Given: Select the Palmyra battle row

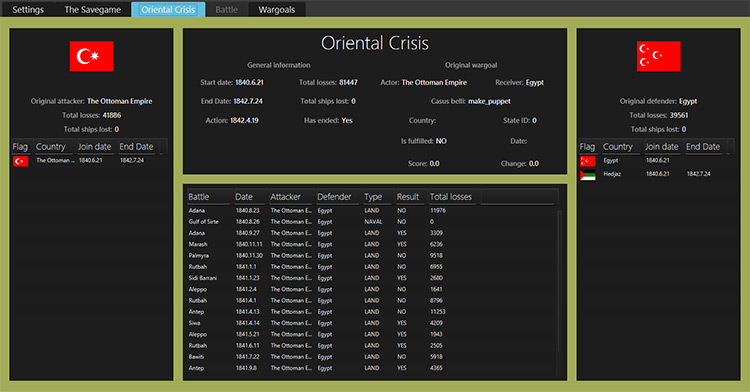Looking at the screenshot, I should (x=372, y=256).
